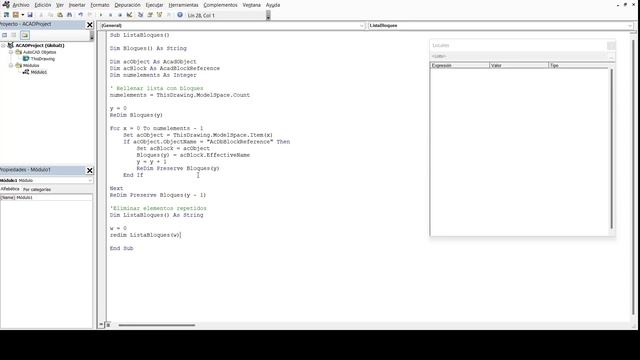
Task: Click the call stack button beside <Listo>
Action: click(x=611, y=56)
